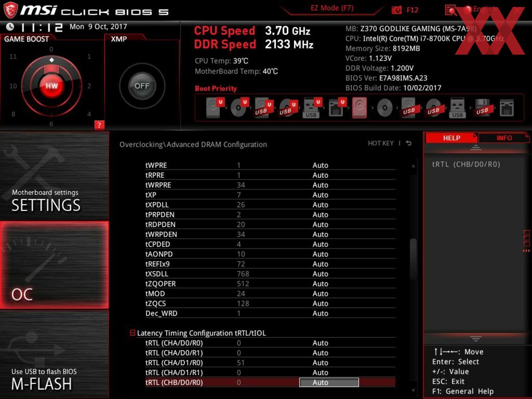
Task: Click the help panel lower scroll handle
Action: point(476,338)
